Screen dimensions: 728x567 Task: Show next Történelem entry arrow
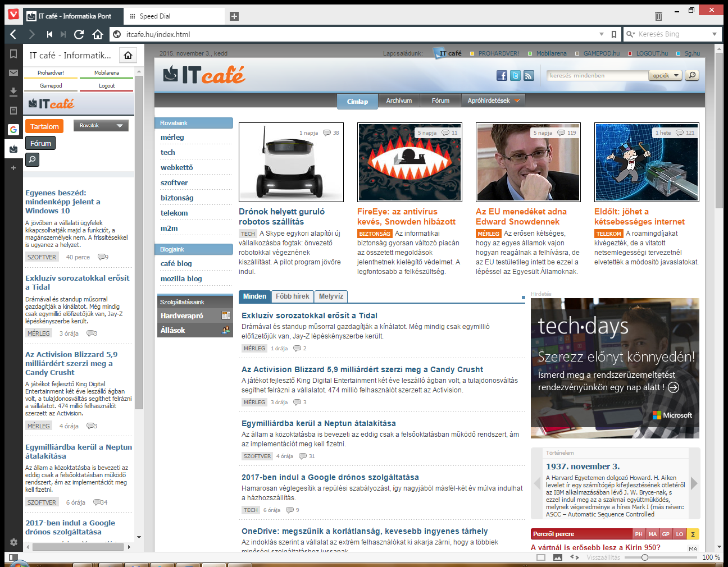[x=694, y=483]
